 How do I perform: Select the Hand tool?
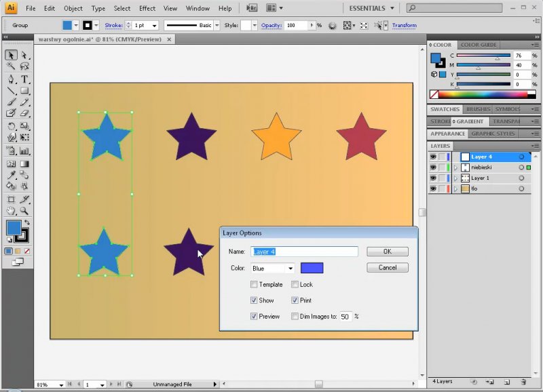(12, 212)
